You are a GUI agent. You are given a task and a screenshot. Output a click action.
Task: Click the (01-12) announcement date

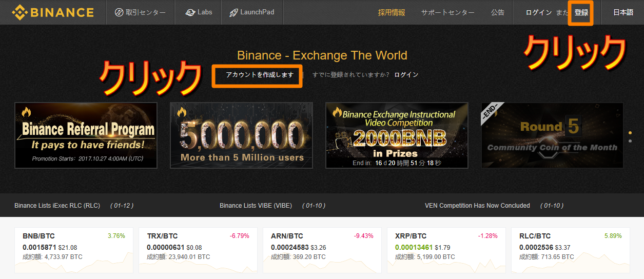coord(122,206)
